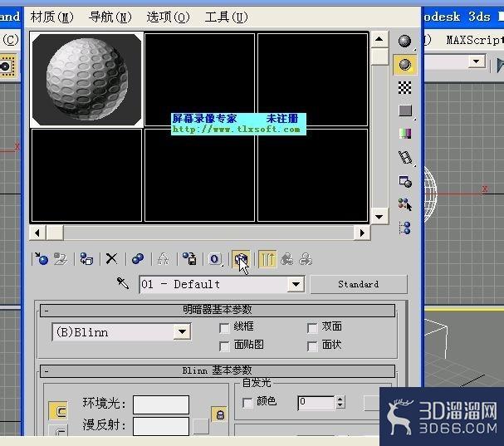Click the Make Unique icon

[x=164, y=259]
